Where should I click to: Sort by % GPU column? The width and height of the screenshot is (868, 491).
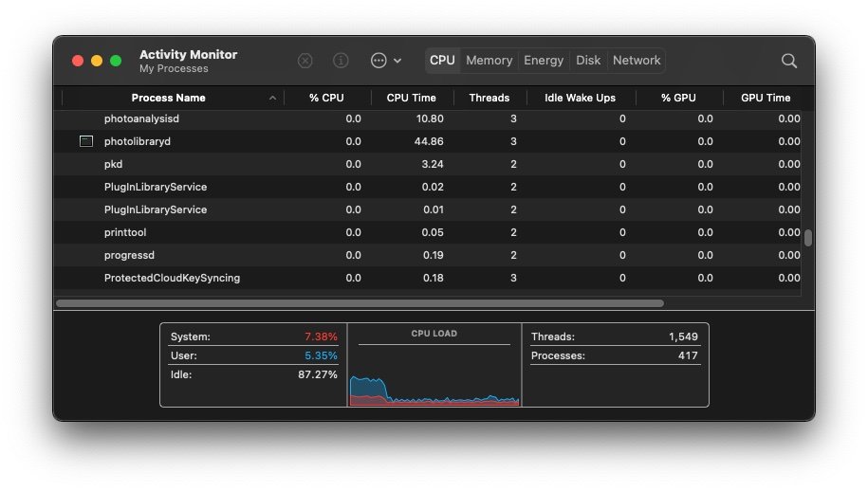coord(678,98)
